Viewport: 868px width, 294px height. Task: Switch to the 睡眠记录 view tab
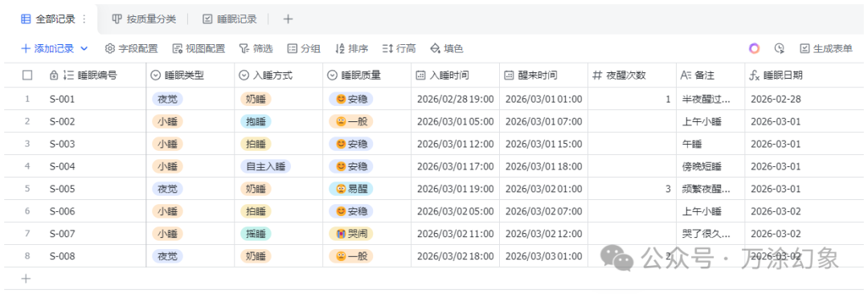pos(229,18)
